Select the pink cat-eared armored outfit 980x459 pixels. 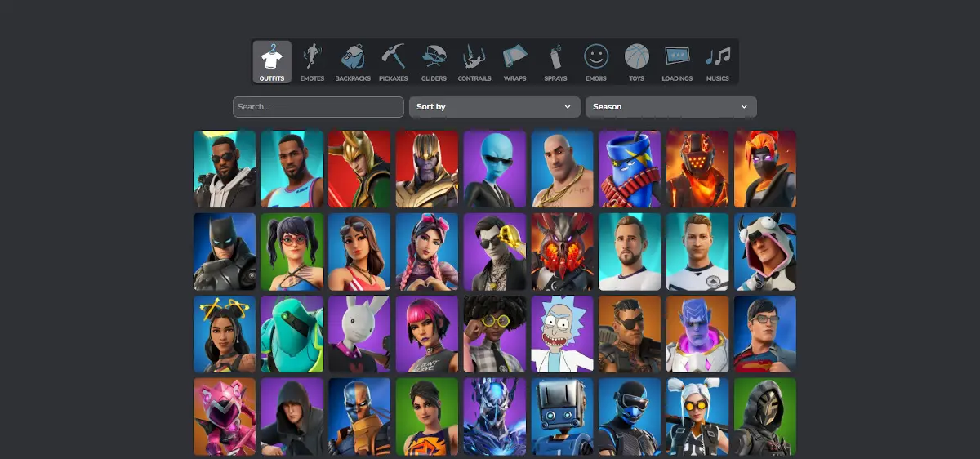tap(225, 417)
